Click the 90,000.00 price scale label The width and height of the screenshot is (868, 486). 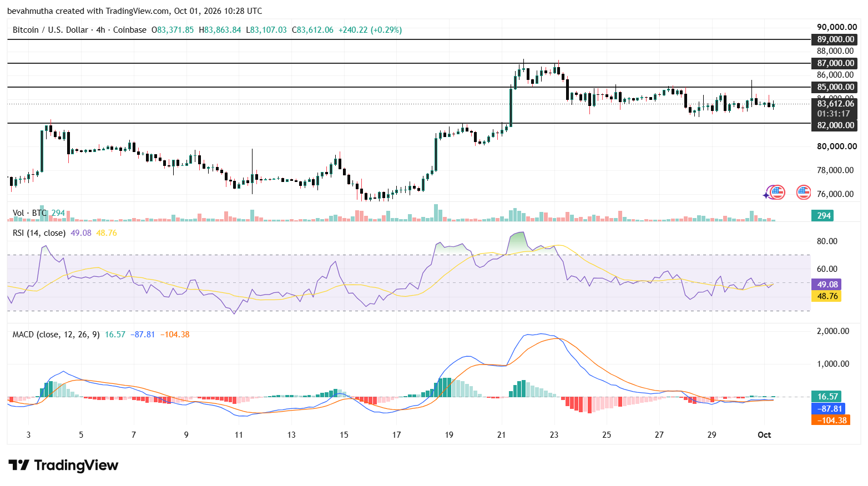(837, 27)
